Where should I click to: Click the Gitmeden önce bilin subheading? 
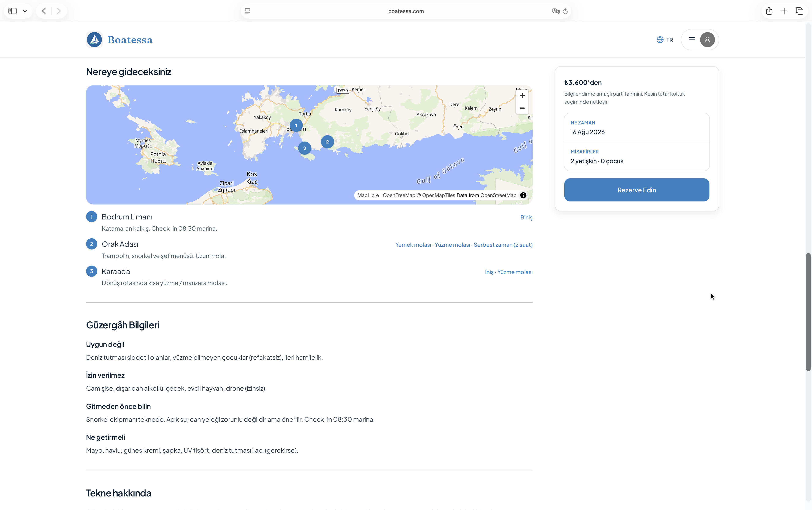coord(118,407)
